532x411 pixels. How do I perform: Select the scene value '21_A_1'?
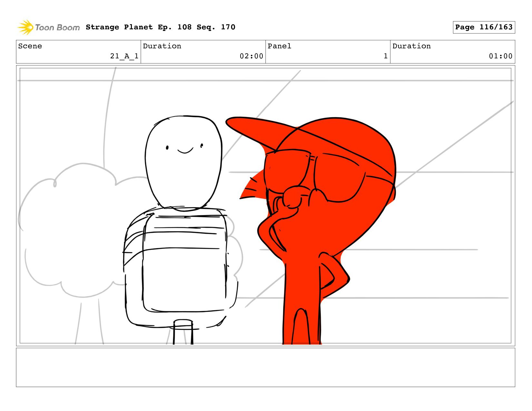(124, 56)
